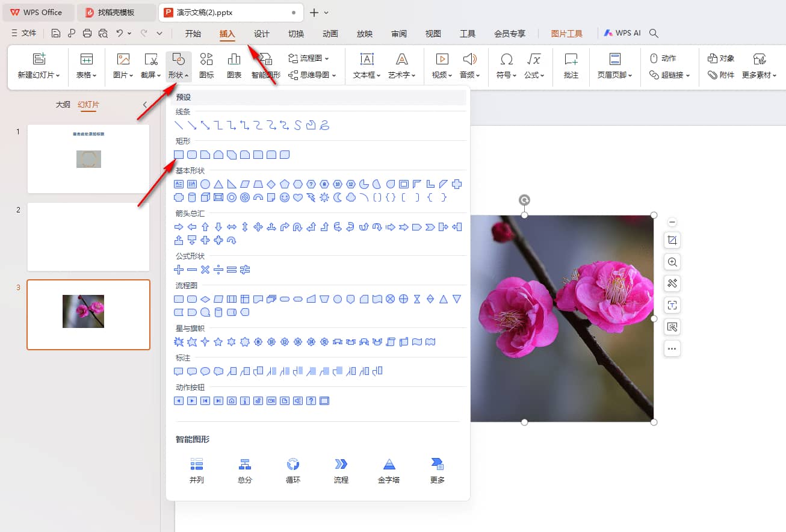Click the magnifier zoom icon beside the picture
Screen dimensions: 786x532
[x=672, y=262]
